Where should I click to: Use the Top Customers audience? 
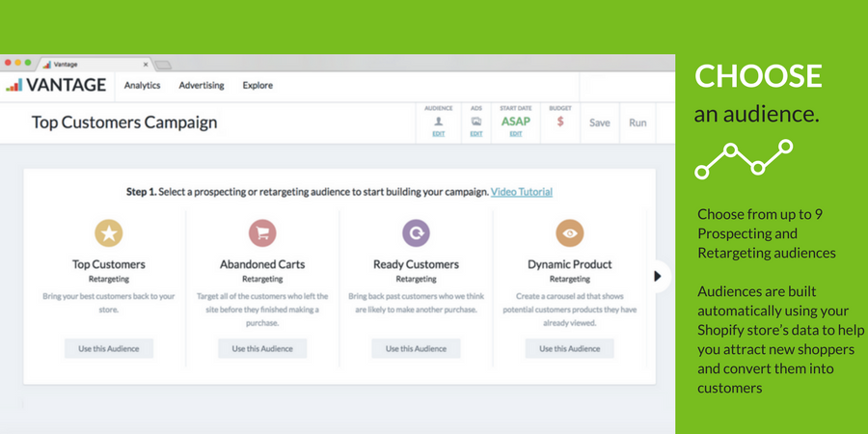[108, 349]
